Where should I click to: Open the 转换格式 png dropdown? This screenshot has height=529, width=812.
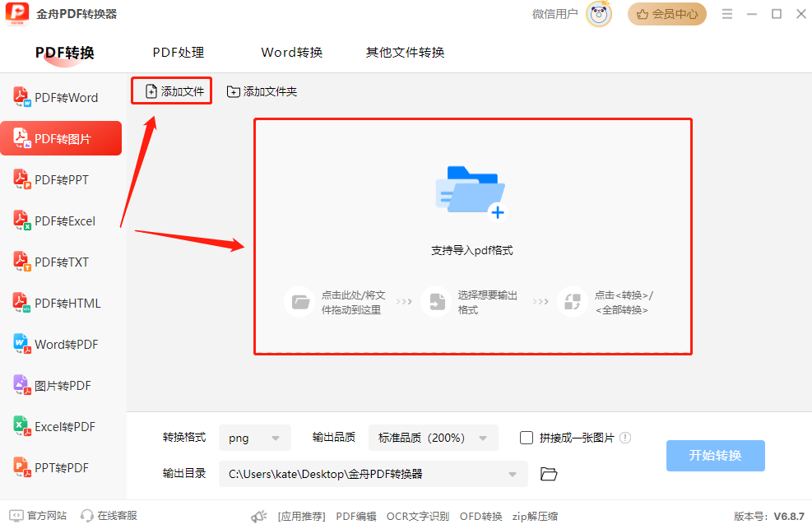[255, 438]
